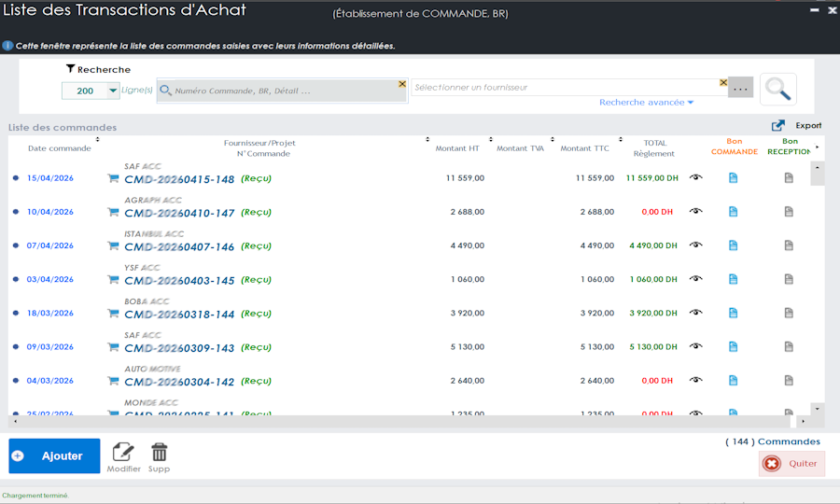Sort by Date commande column

point(60,148)
